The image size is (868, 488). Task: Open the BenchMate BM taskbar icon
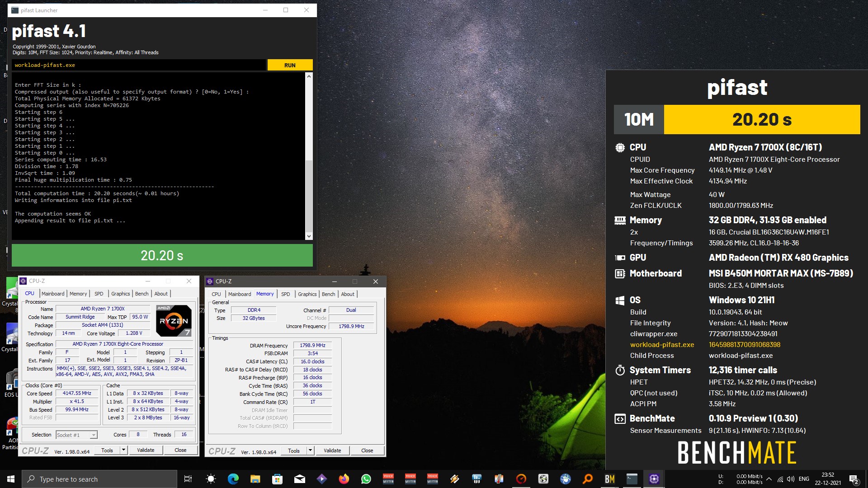[x=609, y=479]
